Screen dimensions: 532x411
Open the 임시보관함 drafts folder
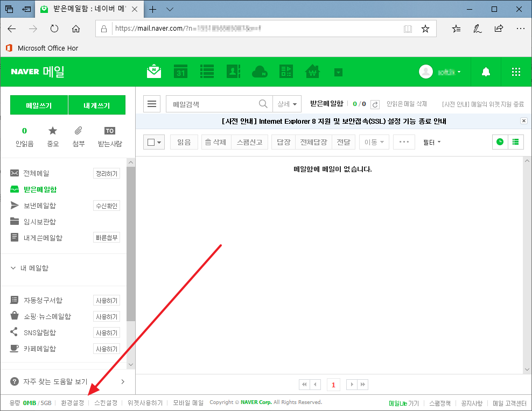click(40, 222)
